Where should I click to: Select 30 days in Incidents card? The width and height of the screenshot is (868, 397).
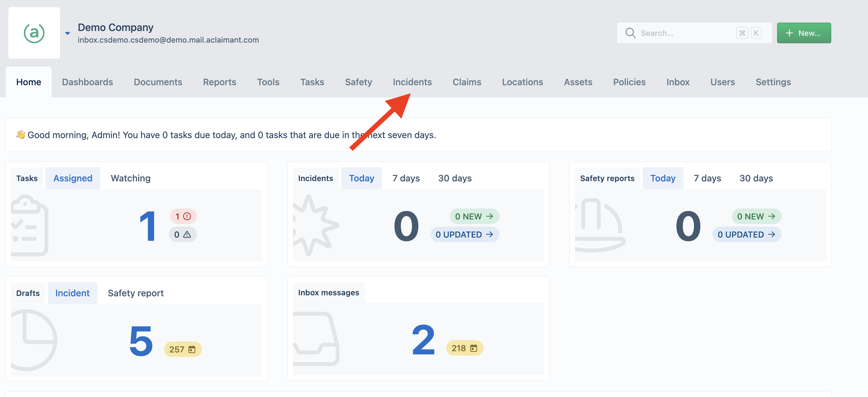455,178
